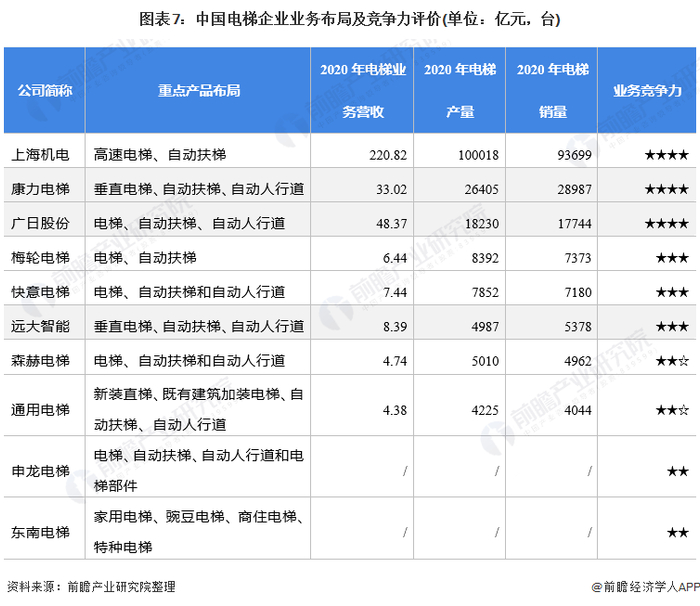Viewport: 700px width, 606px height.
Task: Click company name 梅轮电梯
Action: click(x=40, y=257)
